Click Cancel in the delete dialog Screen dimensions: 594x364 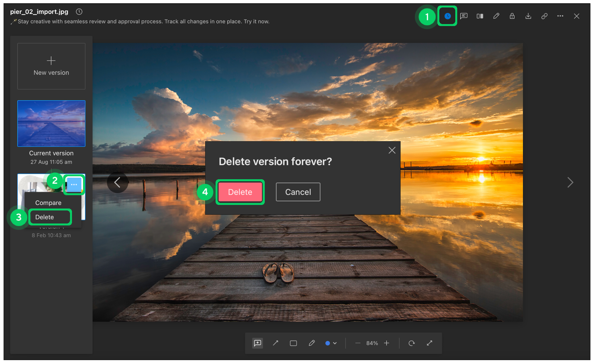pyautogui.click(x=298, y=192)
